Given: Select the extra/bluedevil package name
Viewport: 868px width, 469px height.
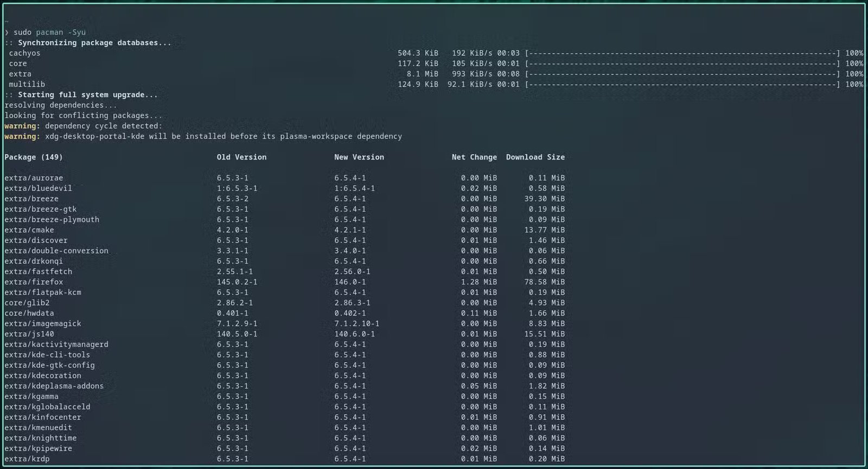Looking at the screenshot, I should coord(38,188).
